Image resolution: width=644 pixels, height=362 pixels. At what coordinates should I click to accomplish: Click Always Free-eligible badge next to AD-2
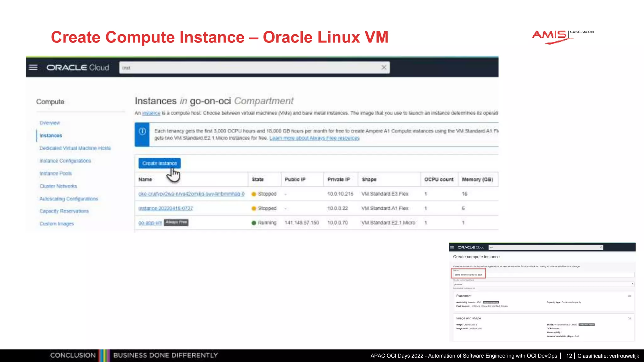(x=491, y=302)
